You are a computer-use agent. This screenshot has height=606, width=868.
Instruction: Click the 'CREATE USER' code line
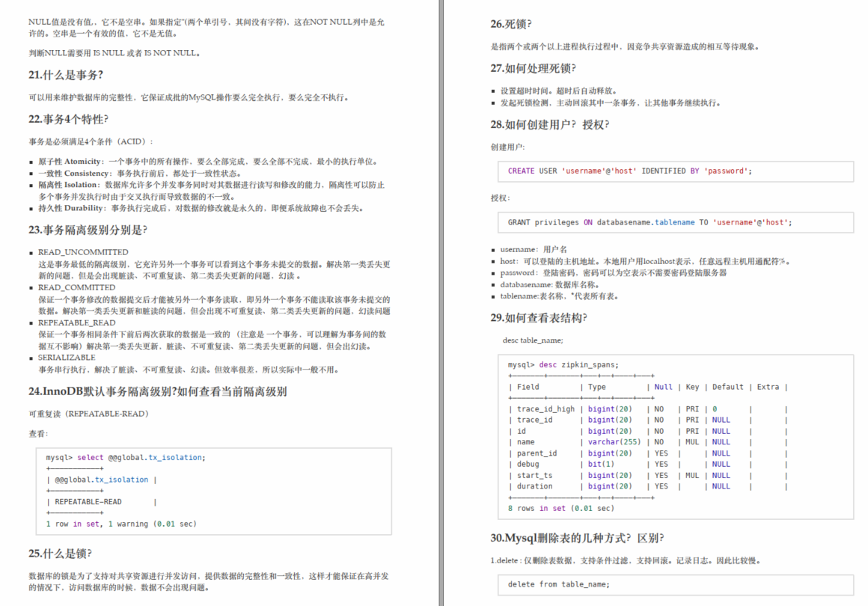(630, 171)
